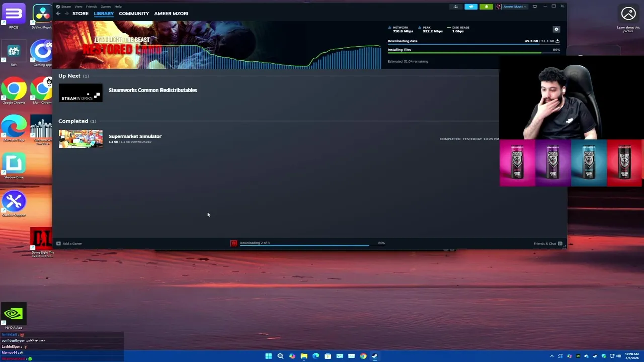Open the View menu
This screenshot has width=644, height=362.
pyautogui.click(x=78, y=7)
